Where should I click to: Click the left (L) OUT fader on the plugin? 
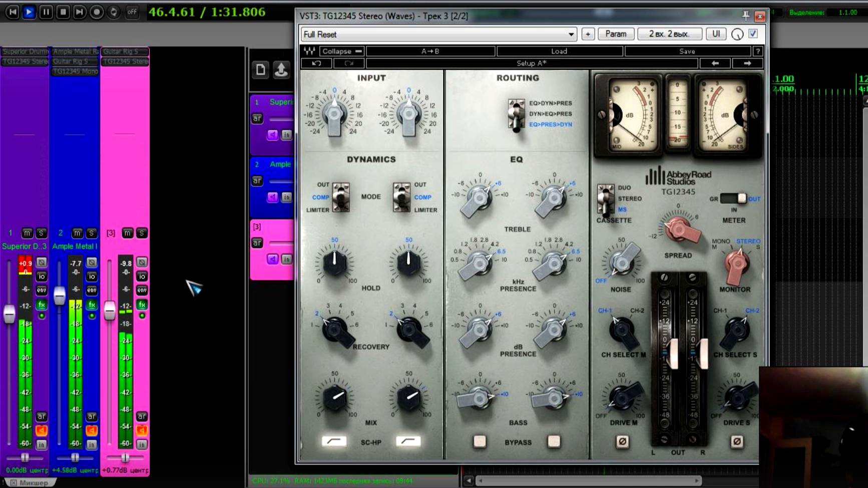[x=673, y=354]
